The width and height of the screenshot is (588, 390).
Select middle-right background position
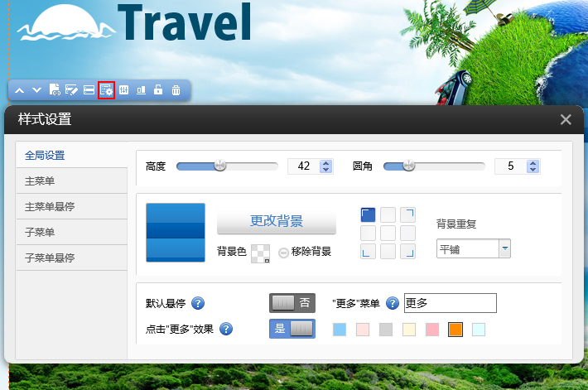click(x=407, y=233)
